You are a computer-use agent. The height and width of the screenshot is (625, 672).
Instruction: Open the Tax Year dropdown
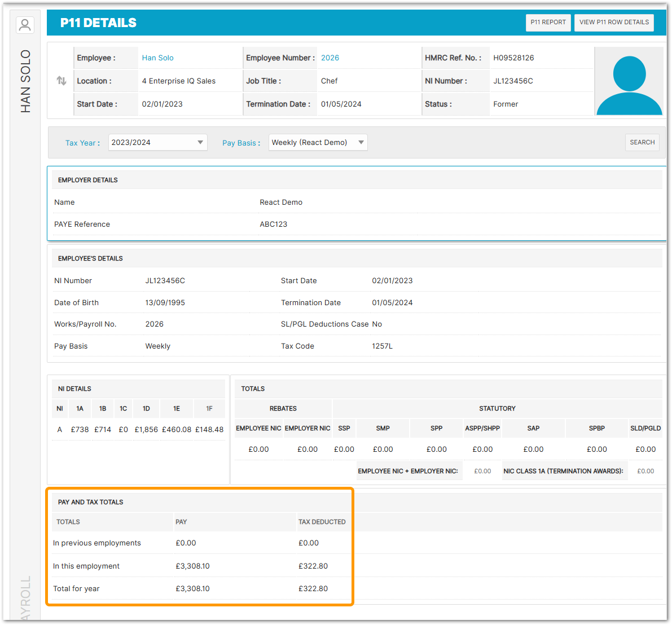pos(157,142)
